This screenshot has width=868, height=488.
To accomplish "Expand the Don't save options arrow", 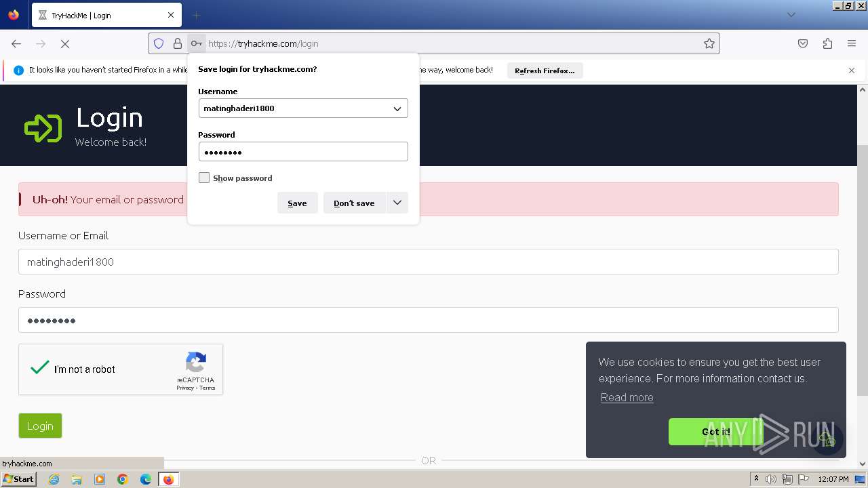I will 397,203.
